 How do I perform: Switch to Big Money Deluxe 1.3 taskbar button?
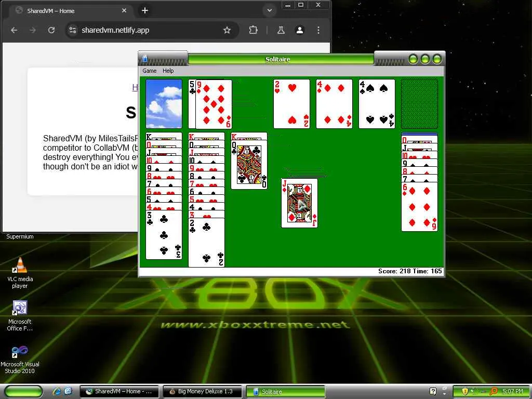[x=203, y=392]
